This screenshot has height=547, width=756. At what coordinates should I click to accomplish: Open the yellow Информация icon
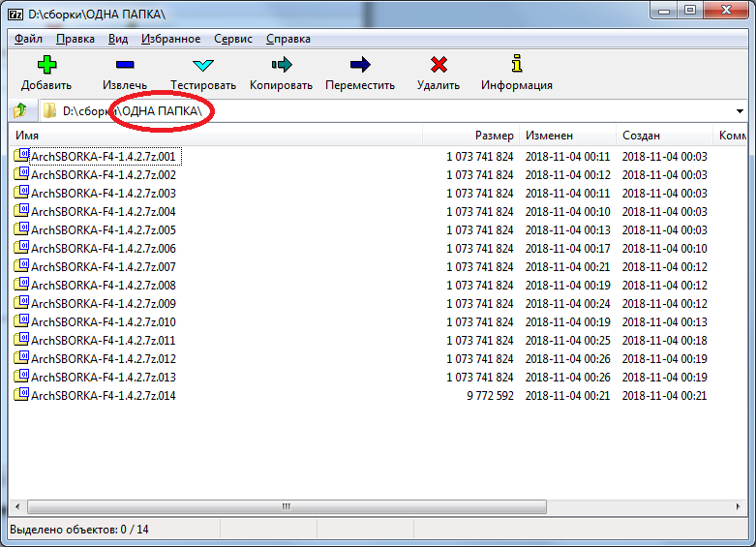pos(517,65)
